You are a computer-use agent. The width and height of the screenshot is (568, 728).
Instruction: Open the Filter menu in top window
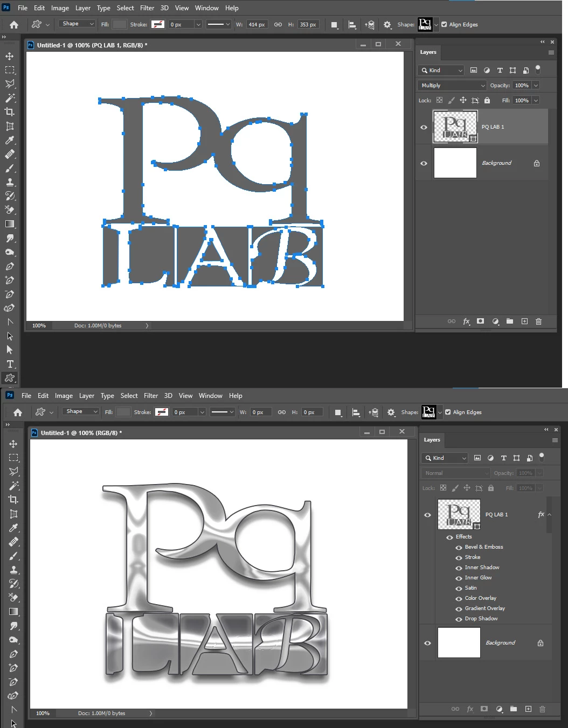coord(147,8)
